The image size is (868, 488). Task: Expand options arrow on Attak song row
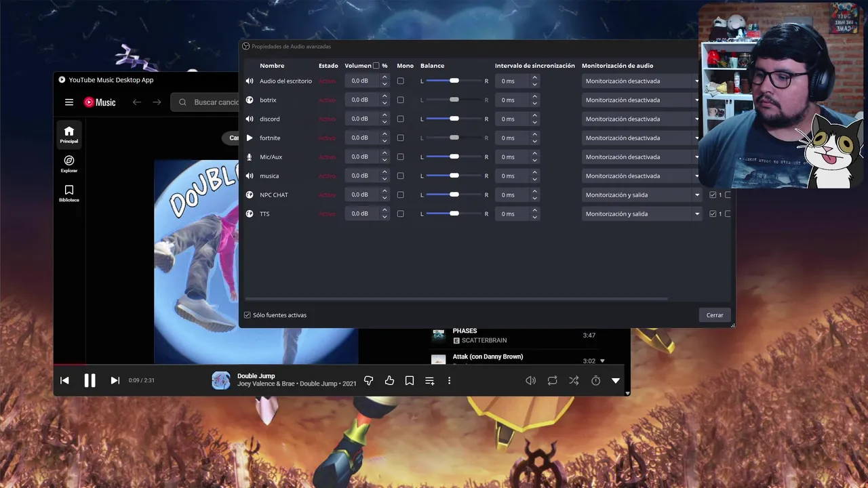click(x=602, y=361)
